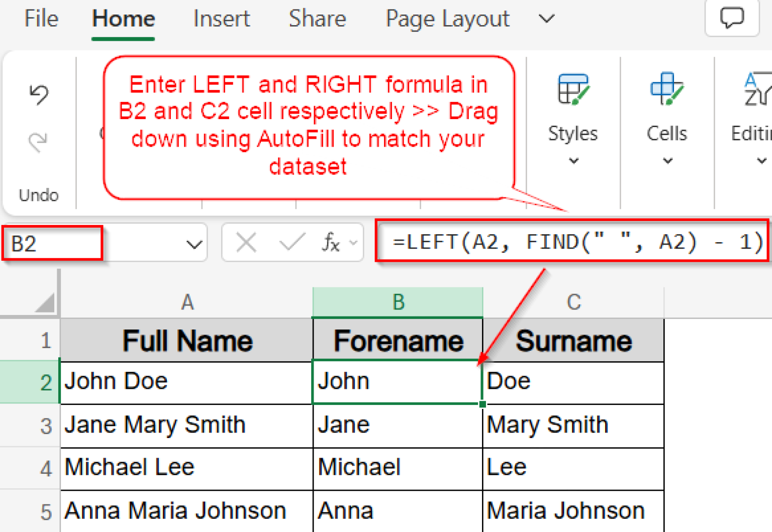Click the Cells icon in the ribbon
Image resolution: width=772 pixels, height=532 pixels.
coord(666,90)
